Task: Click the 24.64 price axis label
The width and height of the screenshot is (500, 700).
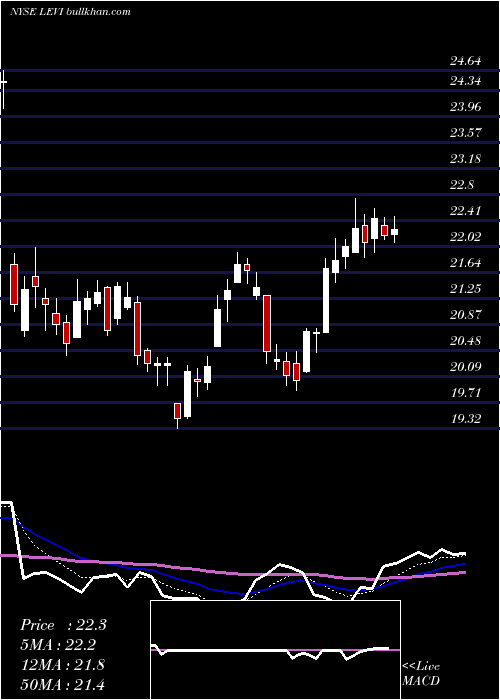Action: (465, 61)
